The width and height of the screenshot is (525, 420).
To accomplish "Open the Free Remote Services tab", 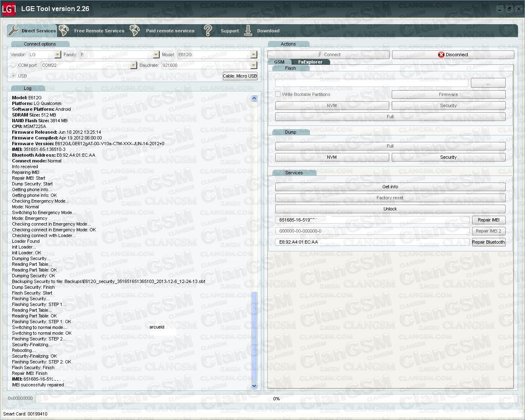I will (x=99, y=31).
